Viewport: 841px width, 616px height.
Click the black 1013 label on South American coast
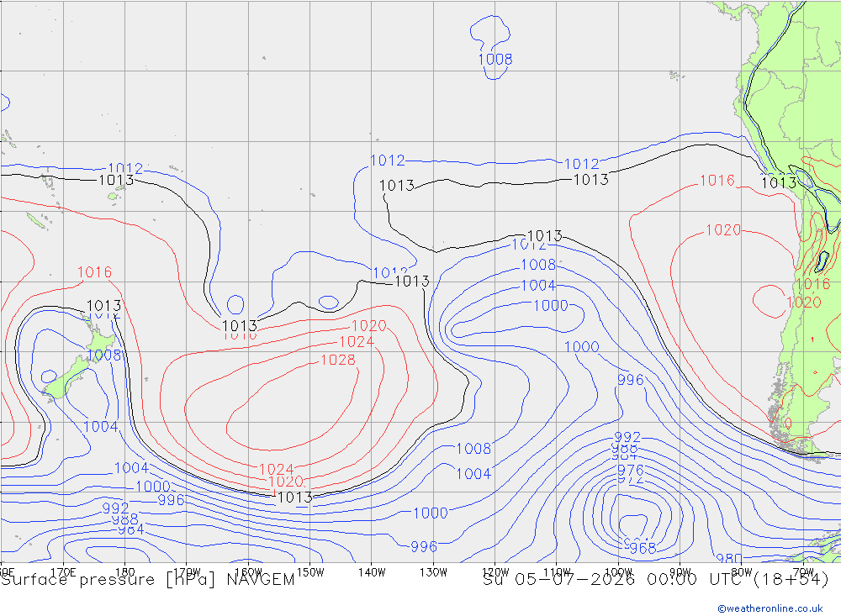(x=779, y=182)
